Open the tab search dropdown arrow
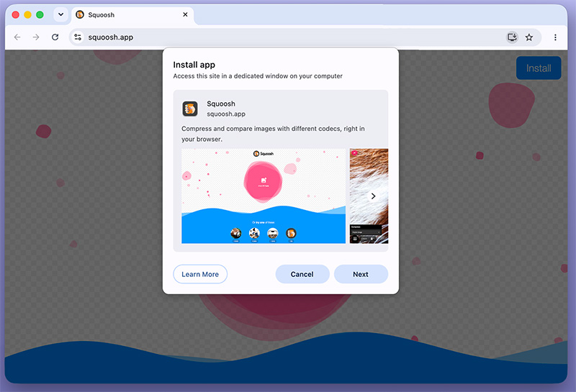This screenshot has height=392, width=576. coord(60,14)
